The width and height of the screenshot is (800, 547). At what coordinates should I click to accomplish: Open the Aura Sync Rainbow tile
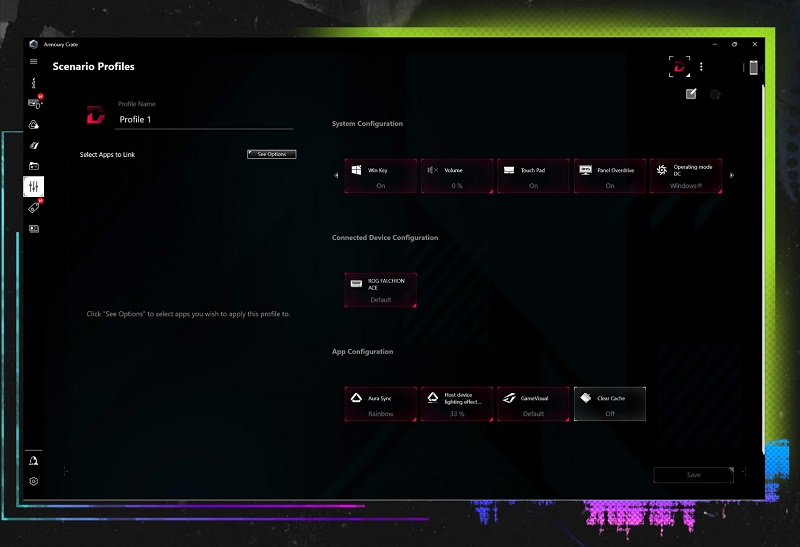pos(381,404)
